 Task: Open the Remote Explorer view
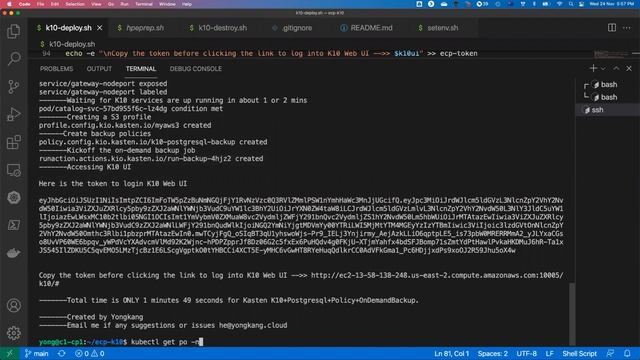[x=13, y=170]
